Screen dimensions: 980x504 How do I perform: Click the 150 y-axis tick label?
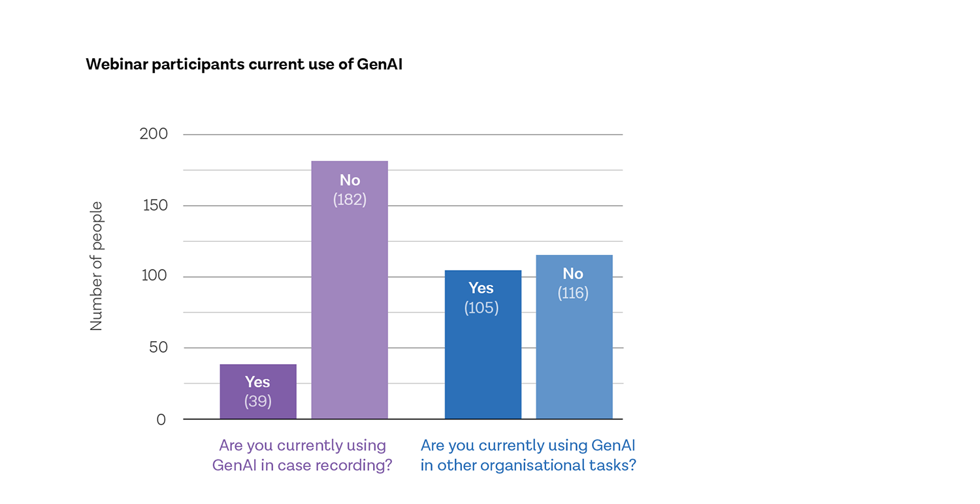pyautogui.click(x=154, y=205)
